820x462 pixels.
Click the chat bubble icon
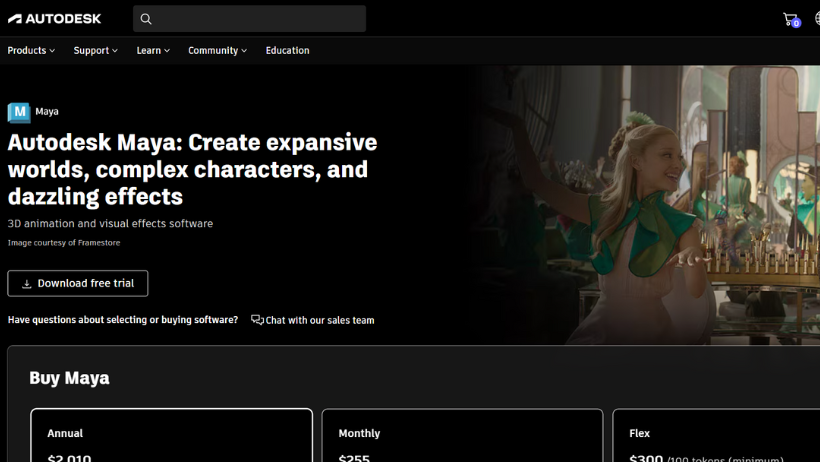(257, 320)
